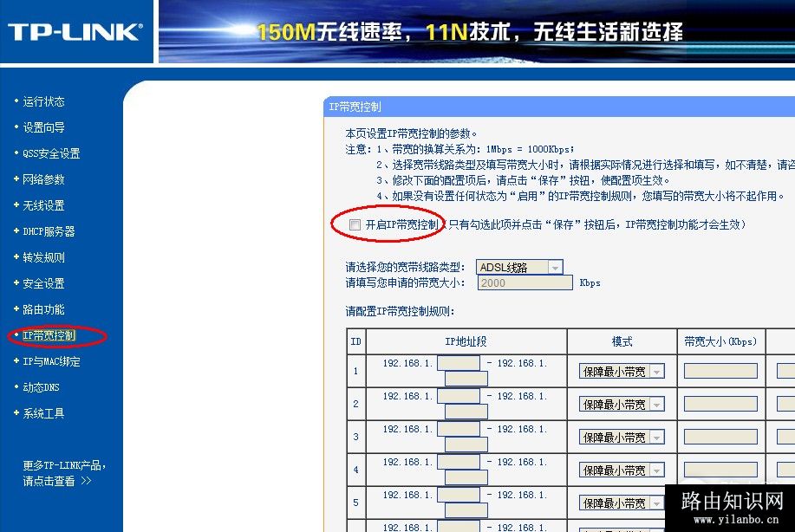This screenshot has width=795, height=532.
Task: Open 保障最小带宽 mode dropdown in rule 5
Action: pyautogui.click(x=622, y=503)
